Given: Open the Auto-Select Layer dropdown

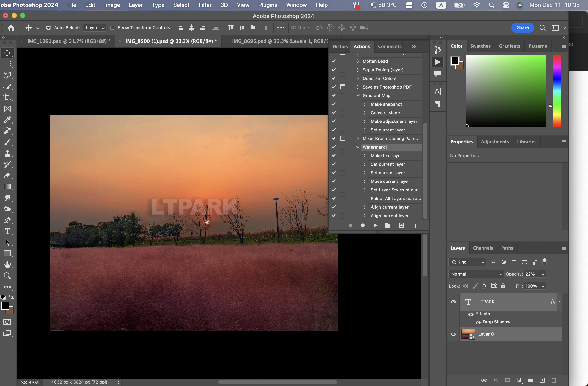Looking at the screenshot, I should [95, 28].
